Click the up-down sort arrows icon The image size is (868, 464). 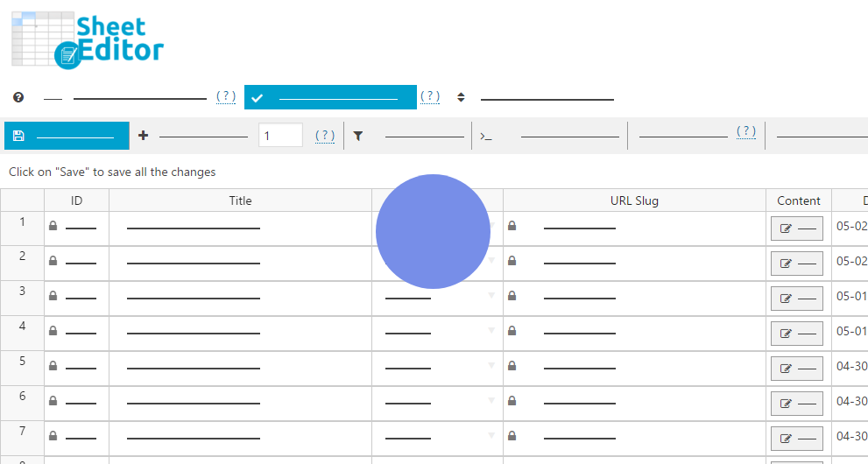(x=461, y=97)
